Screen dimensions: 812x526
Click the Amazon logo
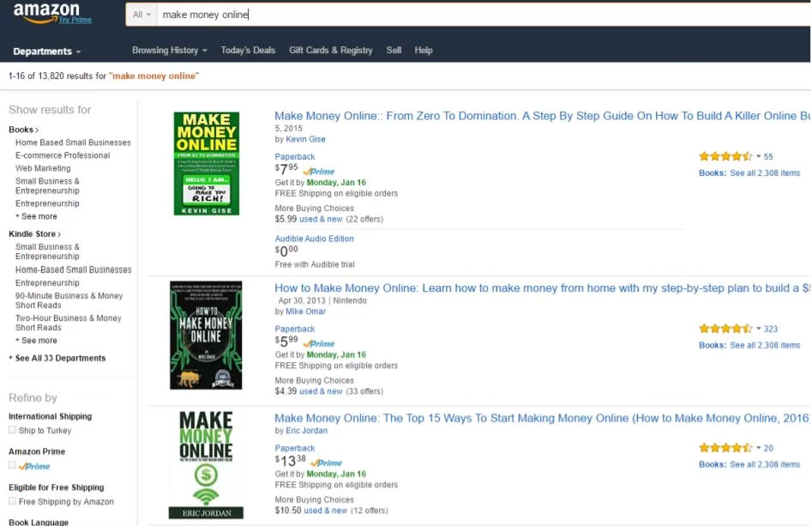[46, 13]
